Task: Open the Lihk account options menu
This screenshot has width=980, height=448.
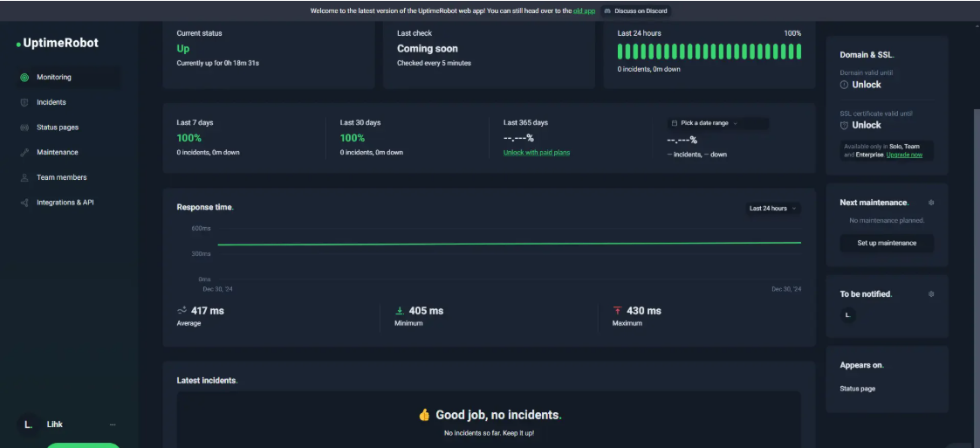Action: click(113, 424)
